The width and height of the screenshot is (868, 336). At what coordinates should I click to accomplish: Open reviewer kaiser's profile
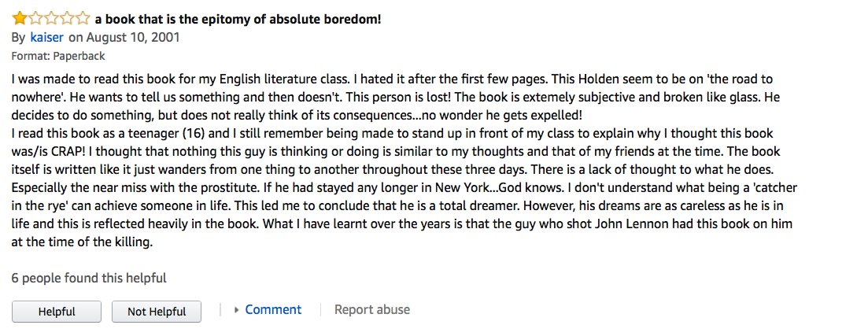pyautogui.click(x=46, y=37)
